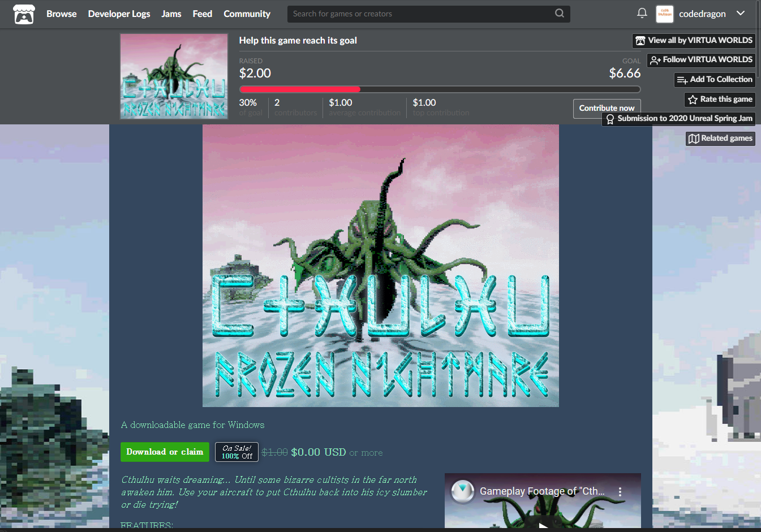Click the itch.io logo icon
This screenshot has width=761, height=532.
[x=24, y=14]
